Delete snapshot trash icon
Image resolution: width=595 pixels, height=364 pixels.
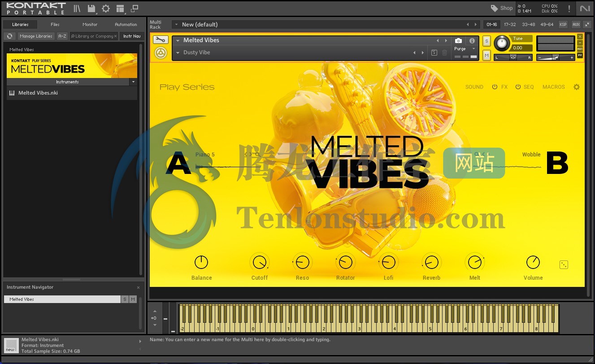(444, 52)
